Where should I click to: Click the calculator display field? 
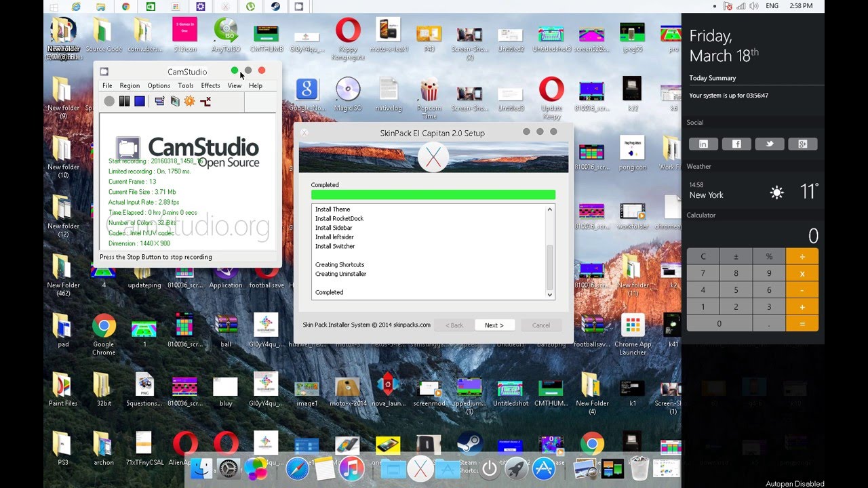click(x=753, y=235)
